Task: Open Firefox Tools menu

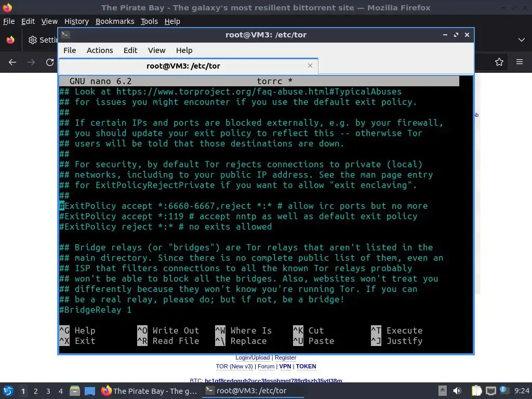Action: tap(149, 21)
